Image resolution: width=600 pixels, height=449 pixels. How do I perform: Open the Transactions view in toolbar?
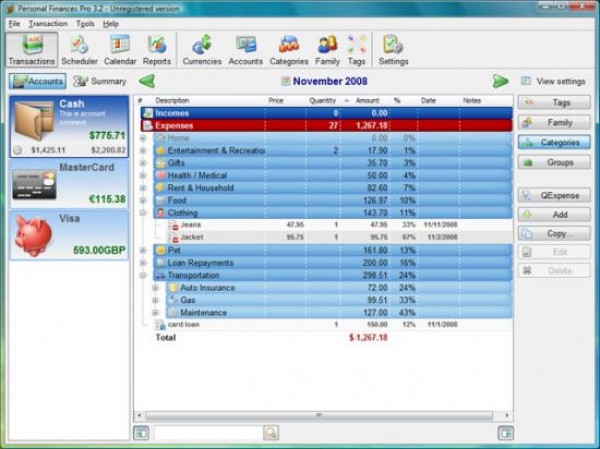tap(32, 50)
